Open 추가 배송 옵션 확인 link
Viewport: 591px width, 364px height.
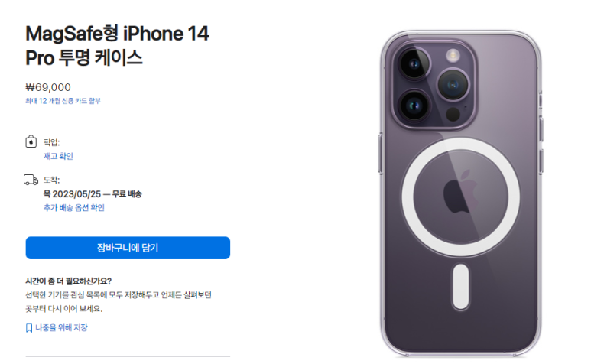click(74, 208)
